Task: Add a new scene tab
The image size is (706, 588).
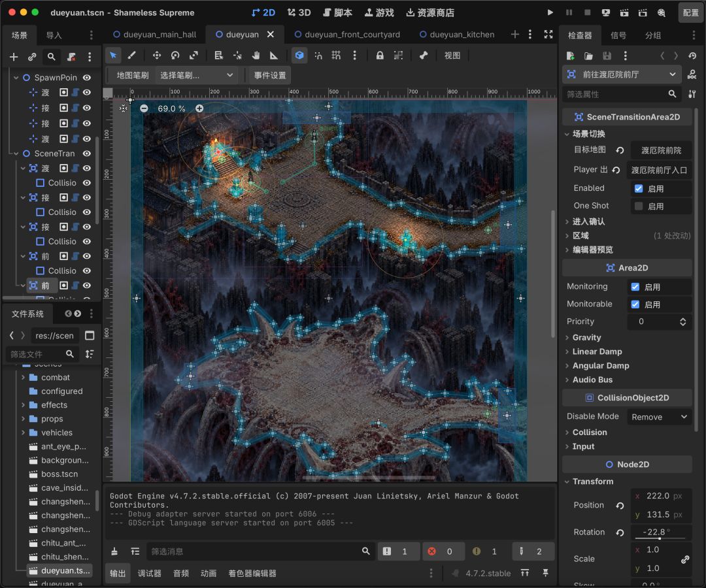Action: click(515, 34)
